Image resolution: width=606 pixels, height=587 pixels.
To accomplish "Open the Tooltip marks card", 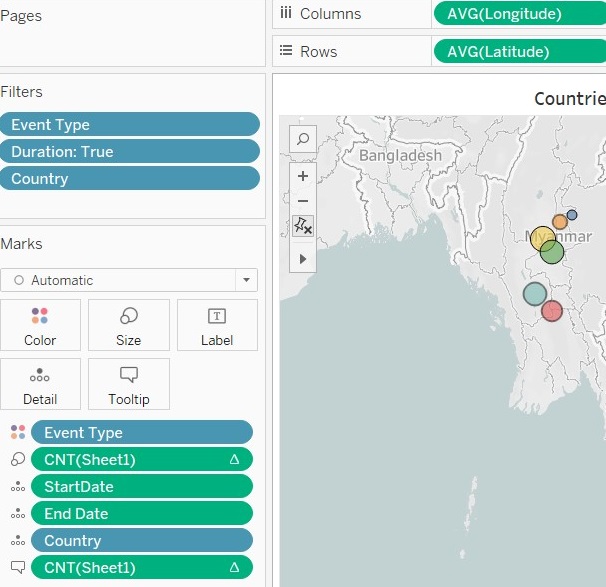I will coord(128,384).
